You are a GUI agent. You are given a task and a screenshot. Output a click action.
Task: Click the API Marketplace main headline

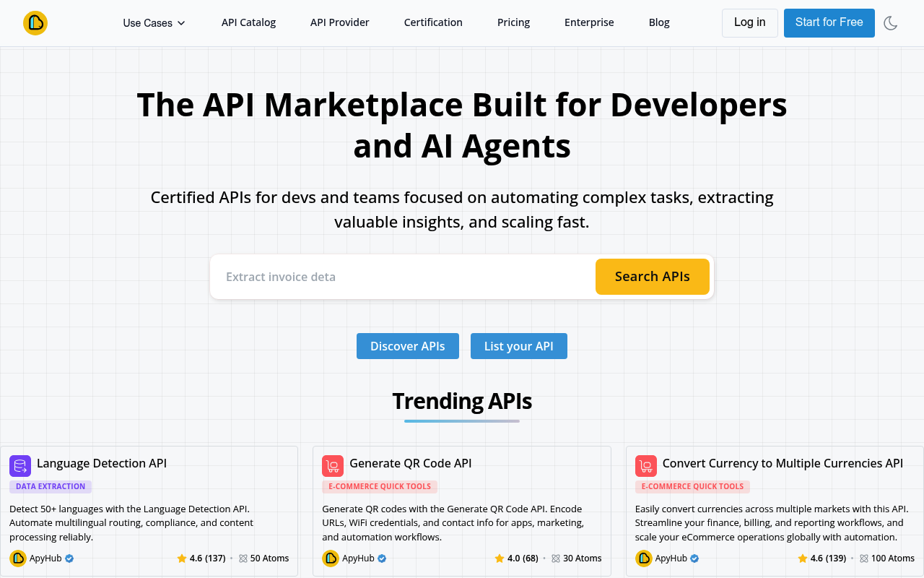[462, 126]
